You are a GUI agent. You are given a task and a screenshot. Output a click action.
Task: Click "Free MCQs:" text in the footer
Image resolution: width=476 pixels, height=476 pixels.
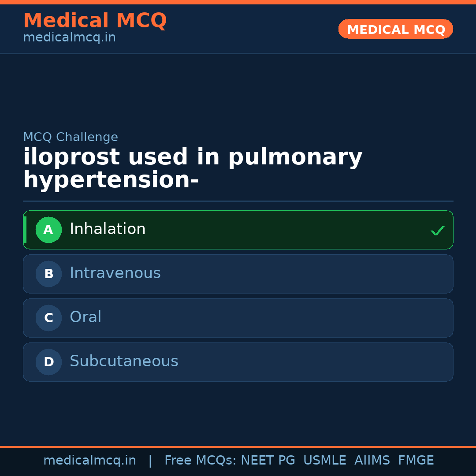pyautogui.click(x=200, y=461)
